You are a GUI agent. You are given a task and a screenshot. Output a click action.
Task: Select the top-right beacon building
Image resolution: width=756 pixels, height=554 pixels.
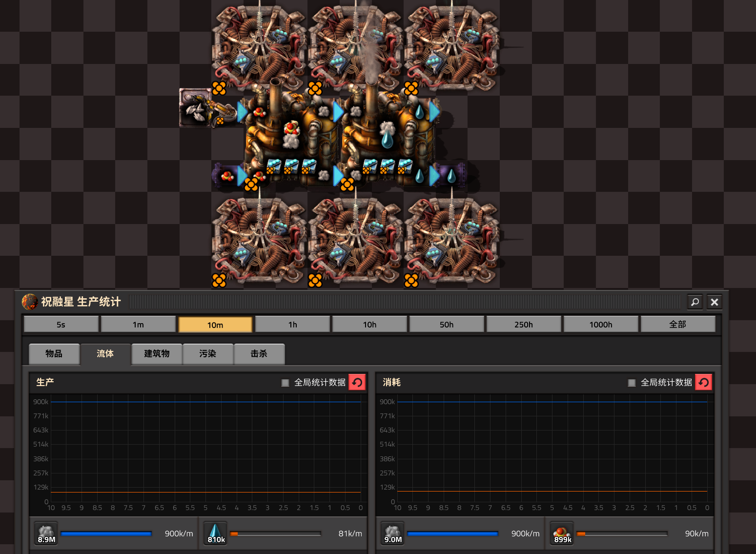[451, 48]
